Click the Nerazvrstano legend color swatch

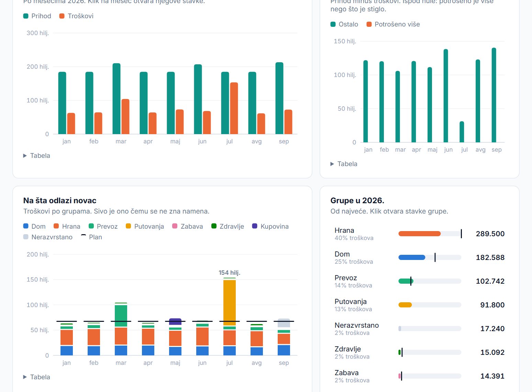(26, 237)
